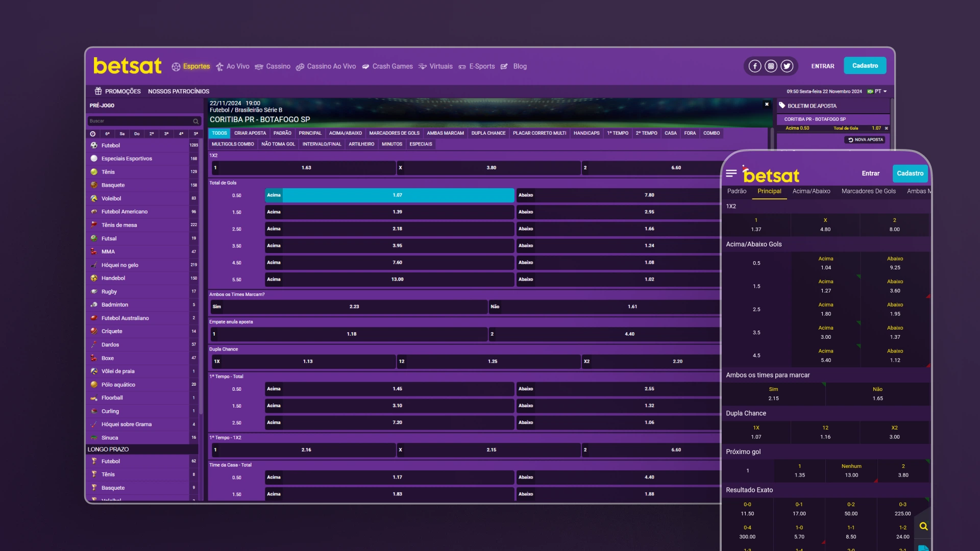980x551 pixels.
Task: Collapse the Total de Gols market header
Action: (464, 183)
